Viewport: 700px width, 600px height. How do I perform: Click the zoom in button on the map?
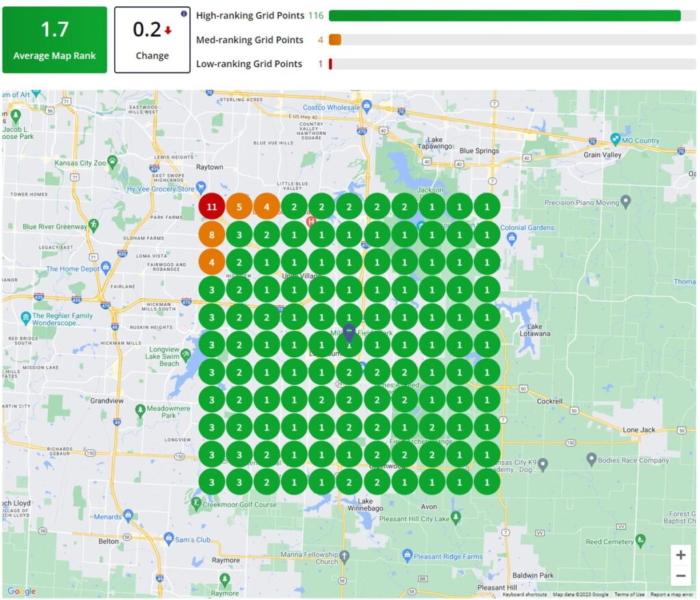click(681, 555)
